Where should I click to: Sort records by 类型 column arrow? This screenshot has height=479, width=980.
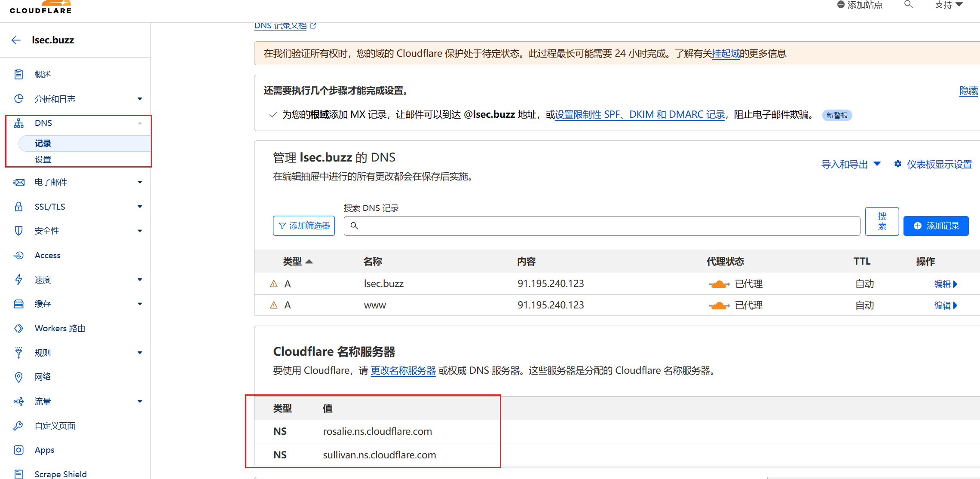pyautogui.click(x=309, y=262)
